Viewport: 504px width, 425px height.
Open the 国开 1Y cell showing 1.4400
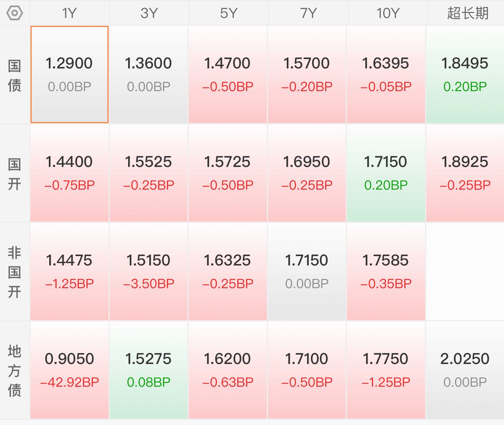point(70,173)
